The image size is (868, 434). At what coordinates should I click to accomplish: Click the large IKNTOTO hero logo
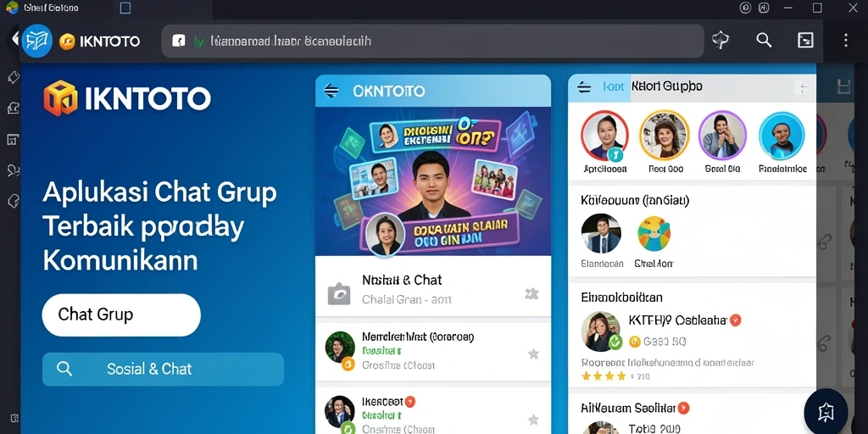coord(127,98)
